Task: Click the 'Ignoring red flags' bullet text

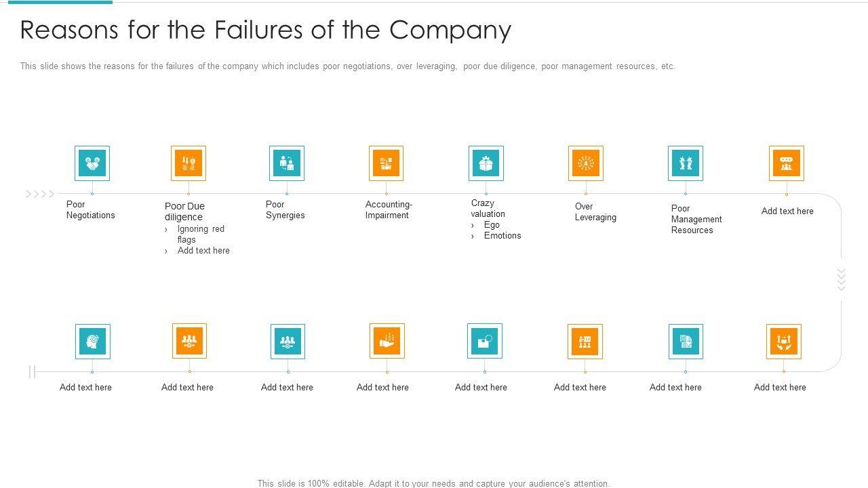Action: [200, 234]
